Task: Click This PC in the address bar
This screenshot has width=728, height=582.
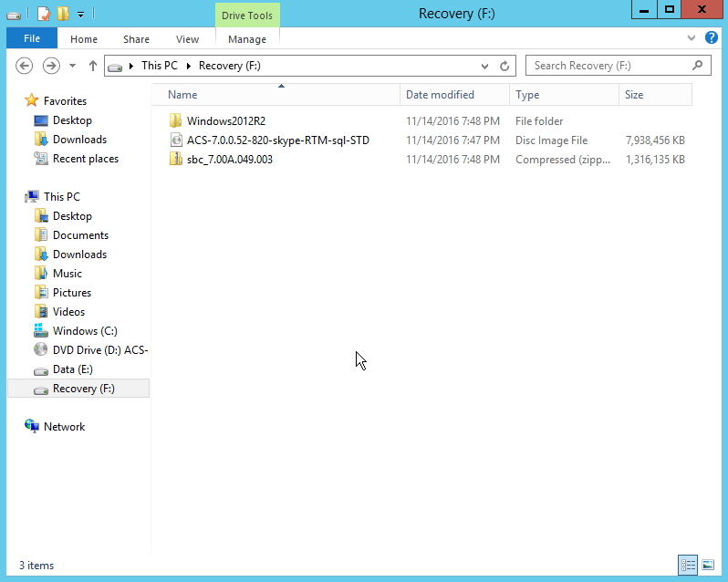Action: click(160, 66)
